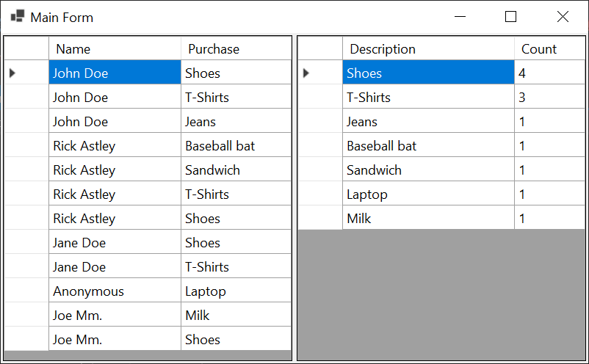Select Rick Astley name cell in Shoes row
The height and width of the screenshot is (364, 589).
point(115,218)
